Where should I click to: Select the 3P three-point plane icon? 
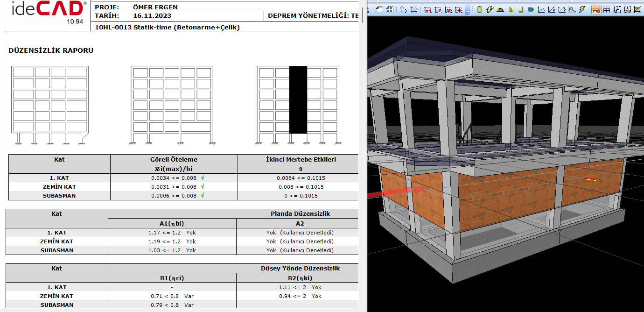448,10
